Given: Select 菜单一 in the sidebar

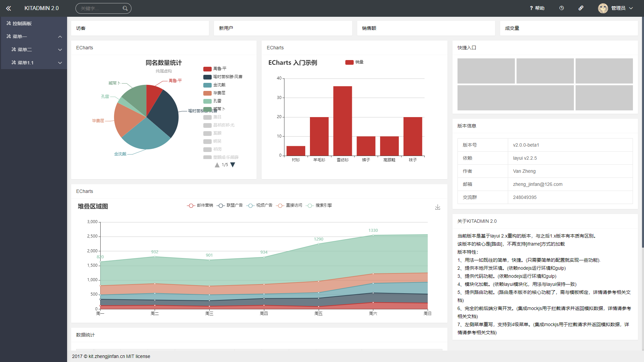Looking at the screenshot, I should pyautogui.click(x=34, y=36).
